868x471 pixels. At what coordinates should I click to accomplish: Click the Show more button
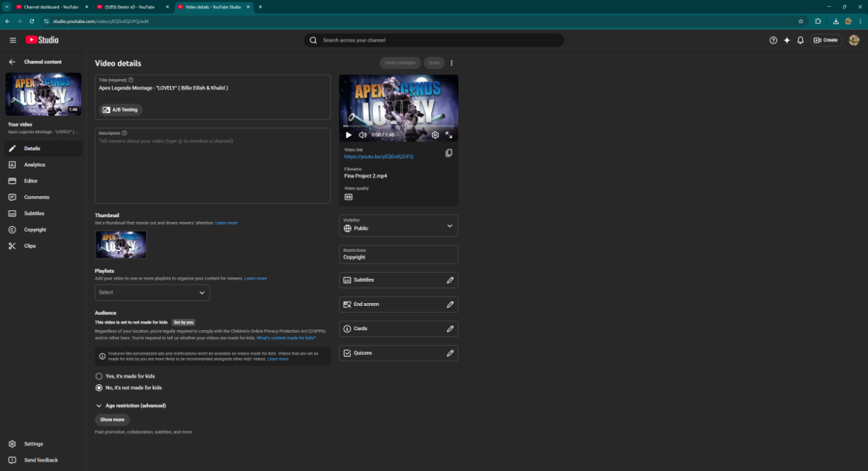click(112, 420)
